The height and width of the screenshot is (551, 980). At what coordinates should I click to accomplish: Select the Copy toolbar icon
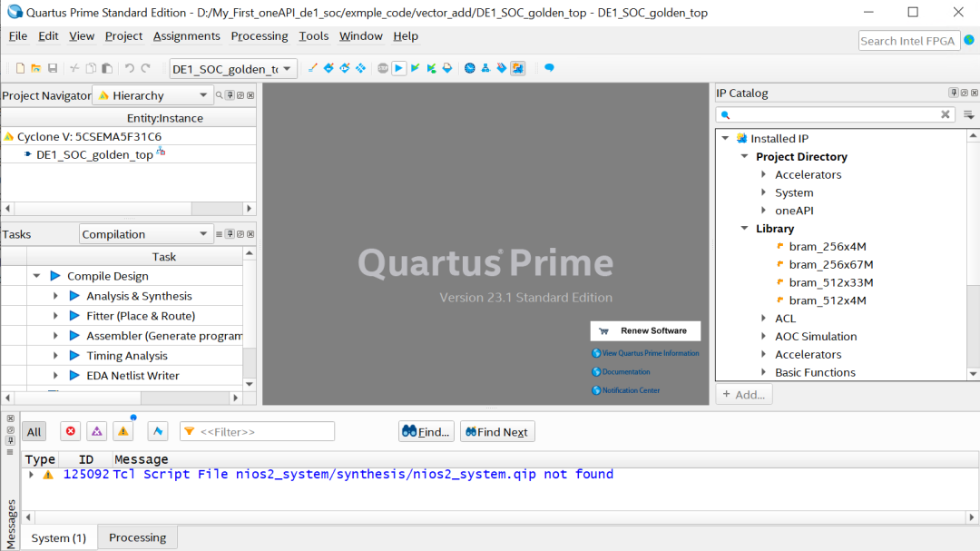tap(91, 68)
